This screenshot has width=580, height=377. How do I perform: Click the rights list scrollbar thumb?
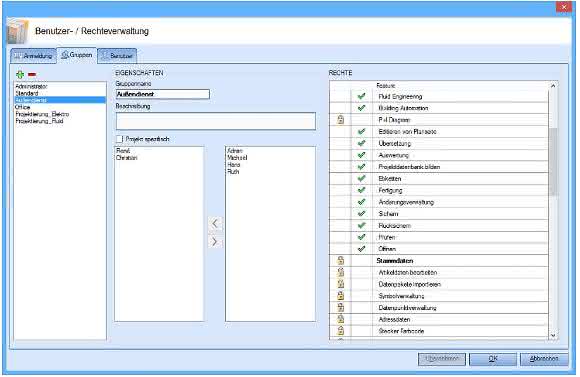pos(553,162)
